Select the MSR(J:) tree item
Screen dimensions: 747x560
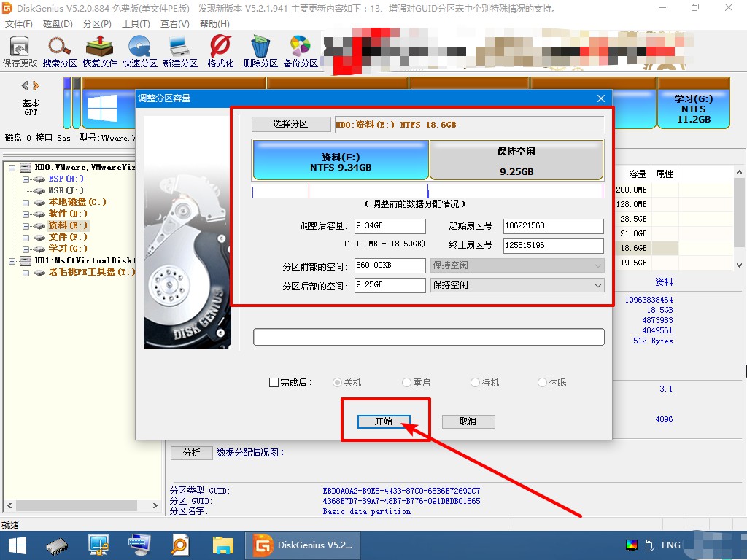click(x=66, y=190)
